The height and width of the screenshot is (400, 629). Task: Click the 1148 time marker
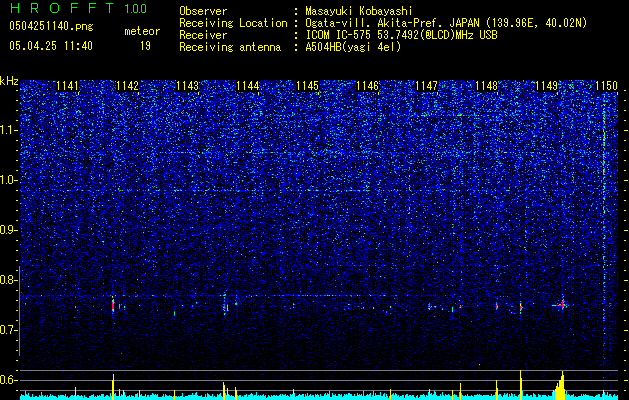click(487, 86)
